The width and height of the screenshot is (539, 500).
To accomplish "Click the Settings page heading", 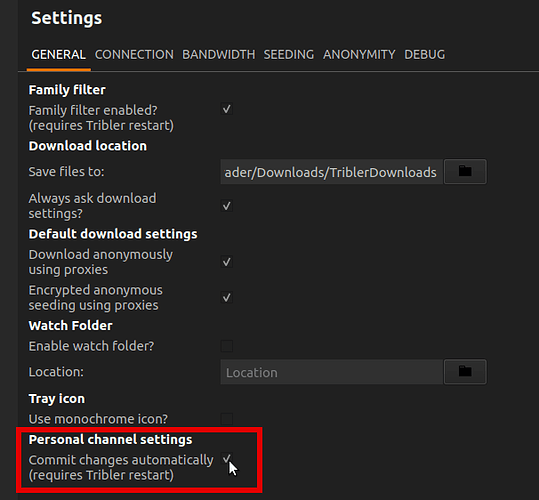I will (67, 18).
